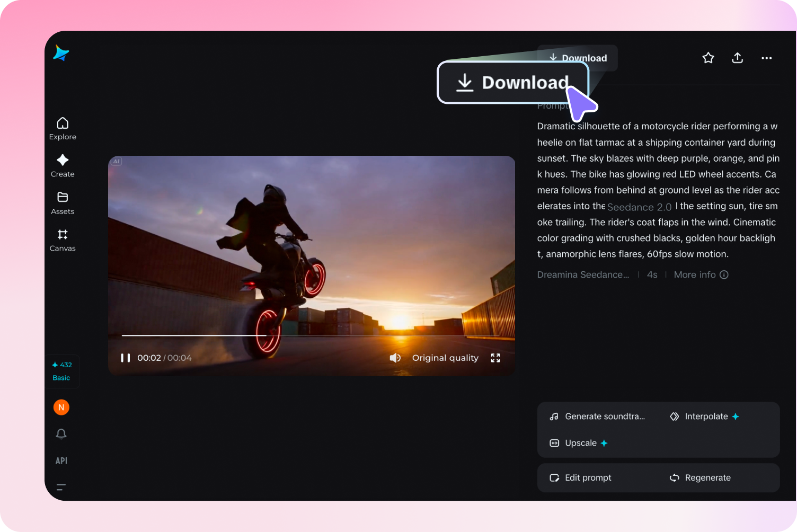Favorite the video with the star icon

(709, 58)
